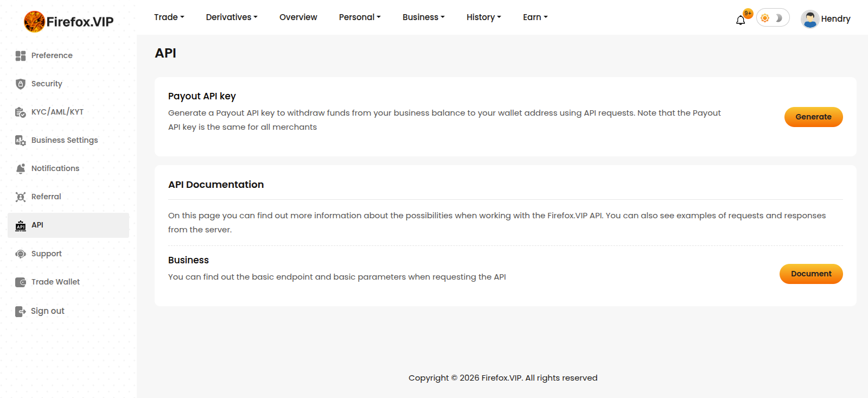
Task: Click the Business Settings gear icon
Action: coord(21,141)
